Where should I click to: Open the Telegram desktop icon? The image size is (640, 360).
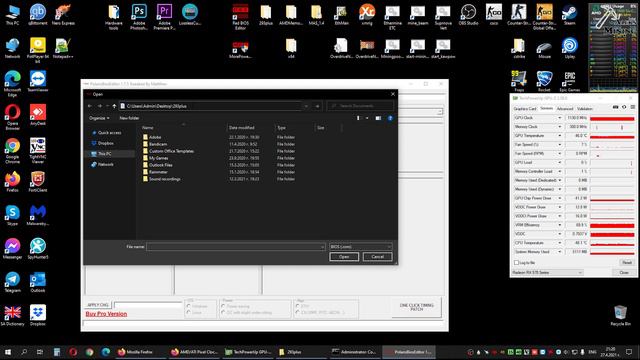(x=12, y=282)
